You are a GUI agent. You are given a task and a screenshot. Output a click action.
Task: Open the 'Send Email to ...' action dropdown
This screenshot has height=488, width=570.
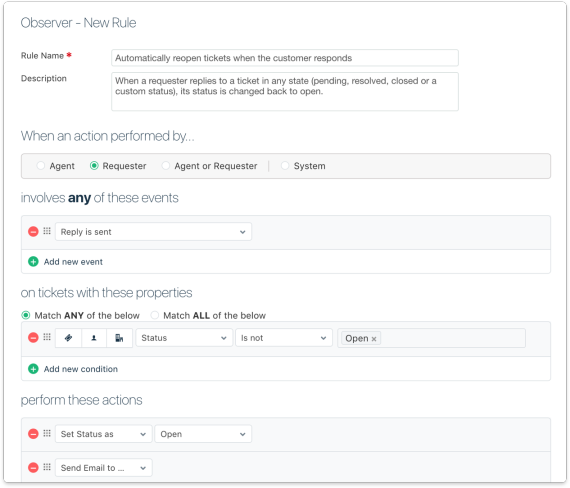click(104, 468)
